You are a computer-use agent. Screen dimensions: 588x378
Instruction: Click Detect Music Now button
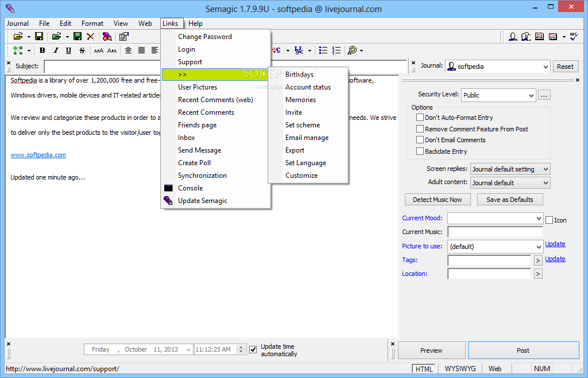pyautogui.click(x=437, y=200)
